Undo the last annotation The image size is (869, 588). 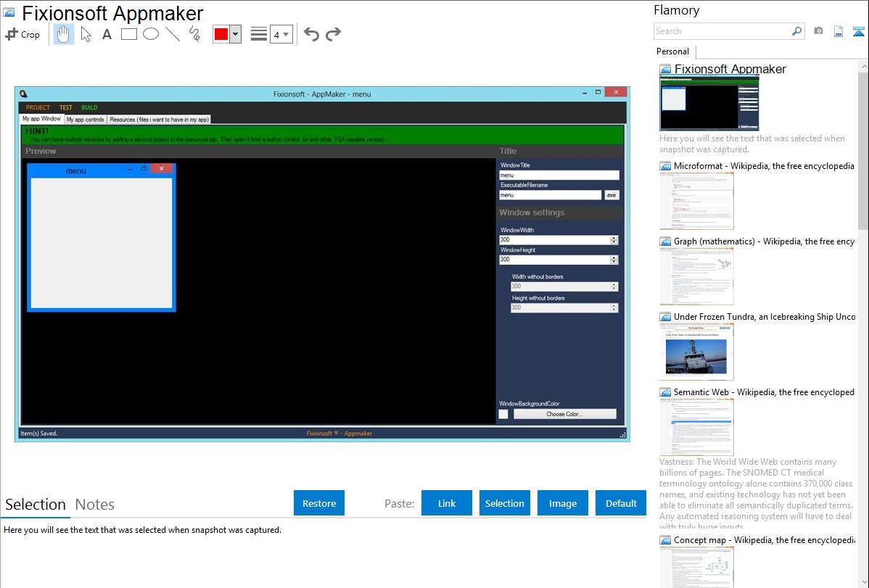point(311,34)
